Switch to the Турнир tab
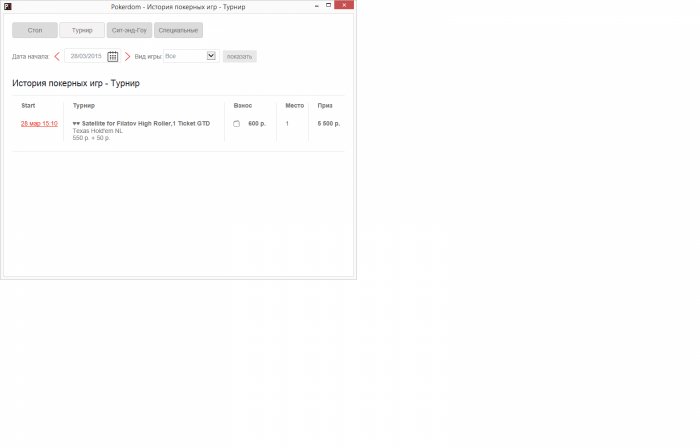700x448 pixels. [x=82, y=30]
